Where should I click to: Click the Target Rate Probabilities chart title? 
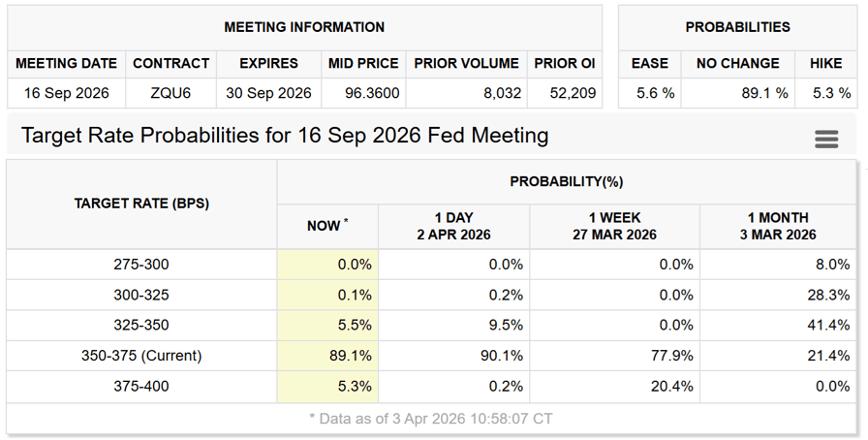[285, 136]
